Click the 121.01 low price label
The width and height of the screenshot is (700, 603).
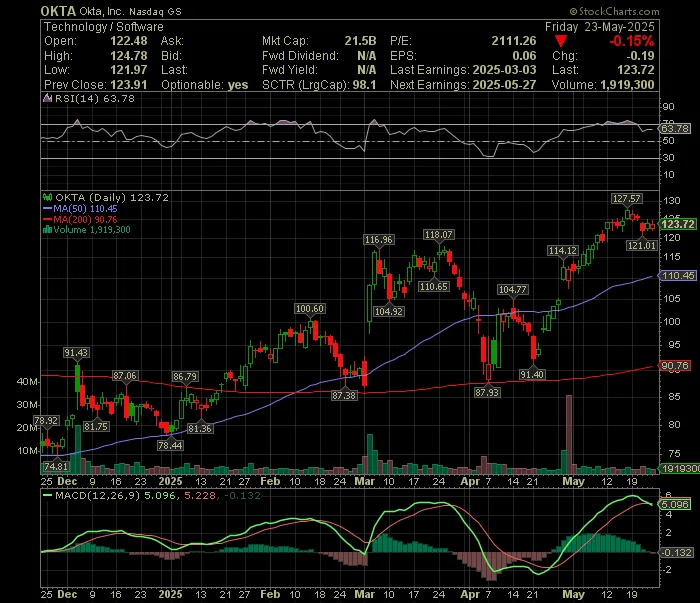click(x=642, y=245)
